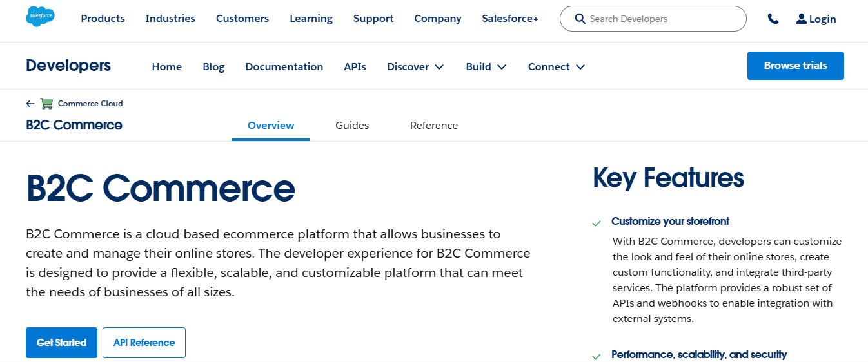
Task: Open the APIs link
Action: 355,67
